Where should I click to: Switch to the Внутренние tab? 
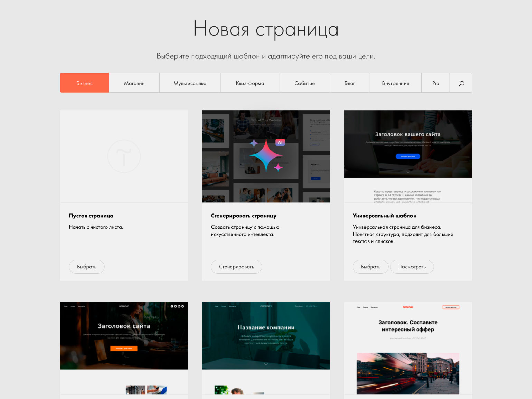(396, 83)
